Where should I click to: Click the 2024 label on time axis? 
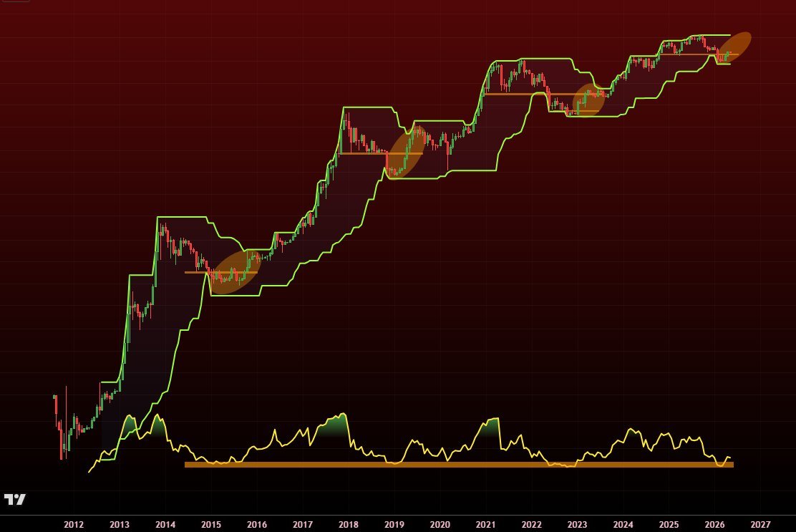(623, 524)
